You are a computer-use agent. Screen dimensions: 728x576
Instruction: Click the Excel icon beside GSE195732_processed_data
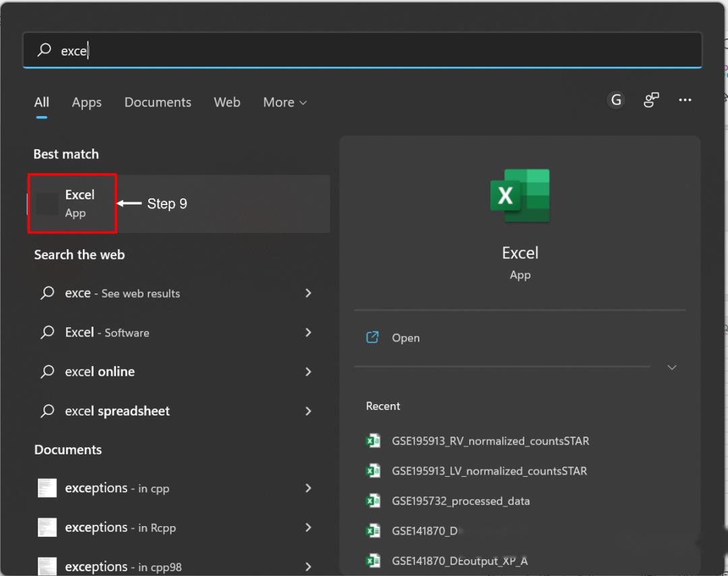coord(374,501)
